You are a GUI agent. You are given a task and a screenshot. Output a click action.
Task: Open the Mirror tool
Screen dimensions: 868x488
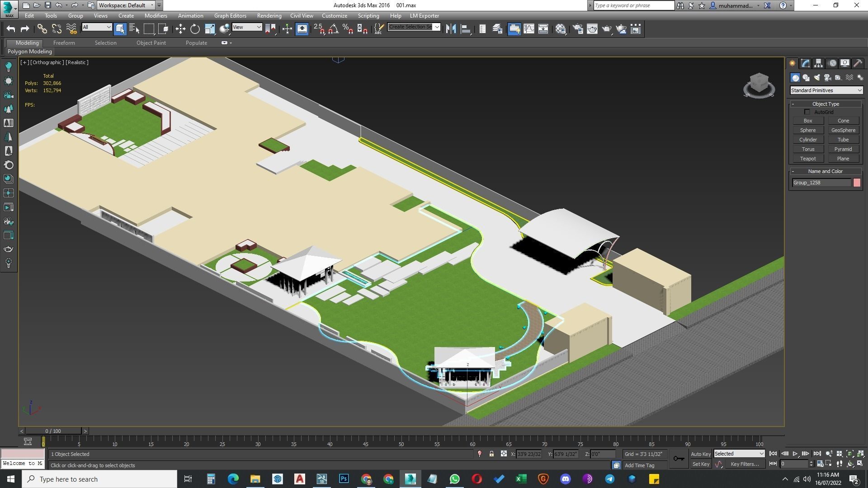click(x=451, y=29)
